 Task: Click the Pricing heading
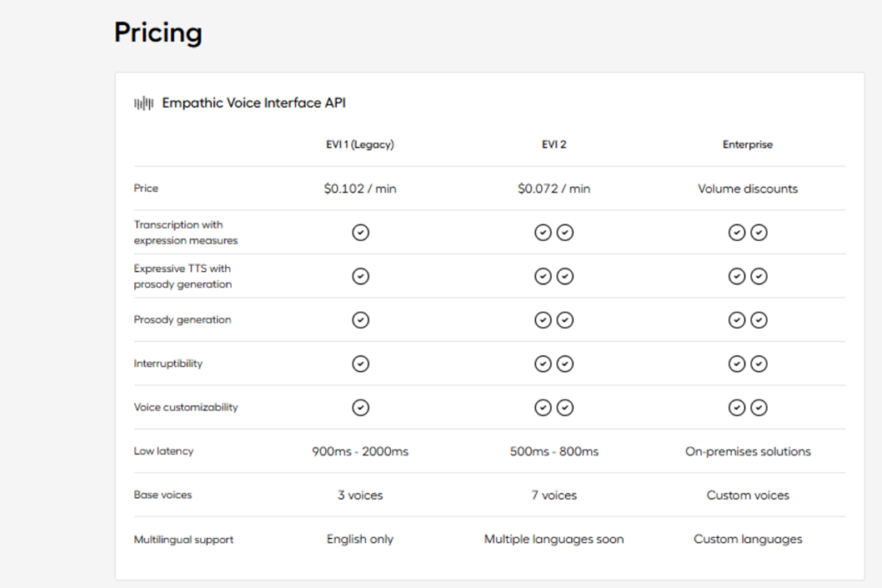pyautogui.click(x=158, y=33)
